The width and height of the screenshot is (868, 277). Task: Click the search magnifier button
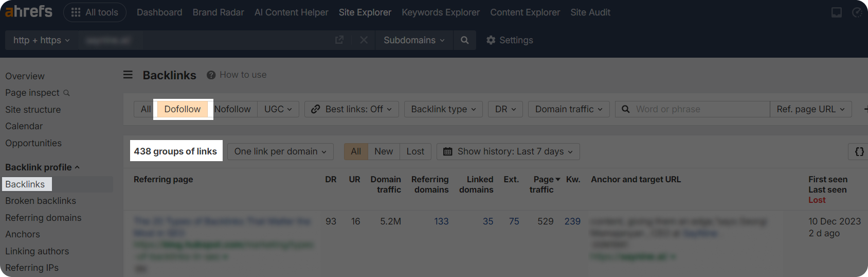[x=464, y=40]
